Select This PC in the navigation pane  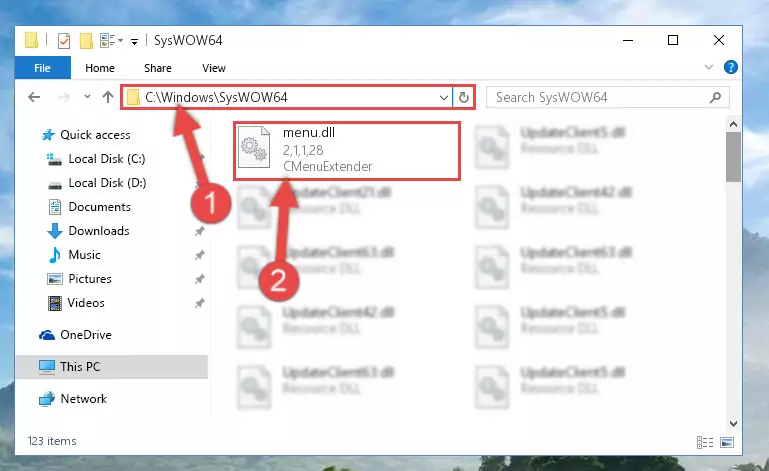coord(112,367)
